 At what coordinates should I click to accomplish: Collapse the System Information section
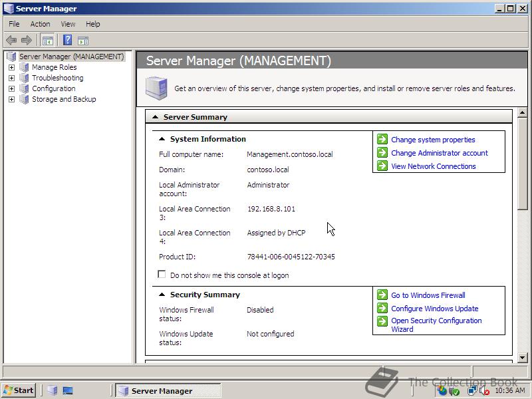pyautogui.click(x=162, y=139)
